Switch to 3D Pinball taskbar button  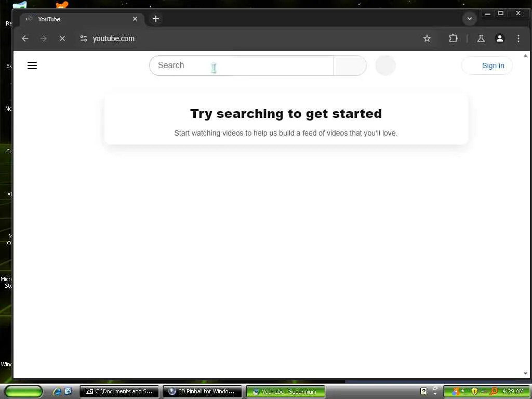(202, 392)
